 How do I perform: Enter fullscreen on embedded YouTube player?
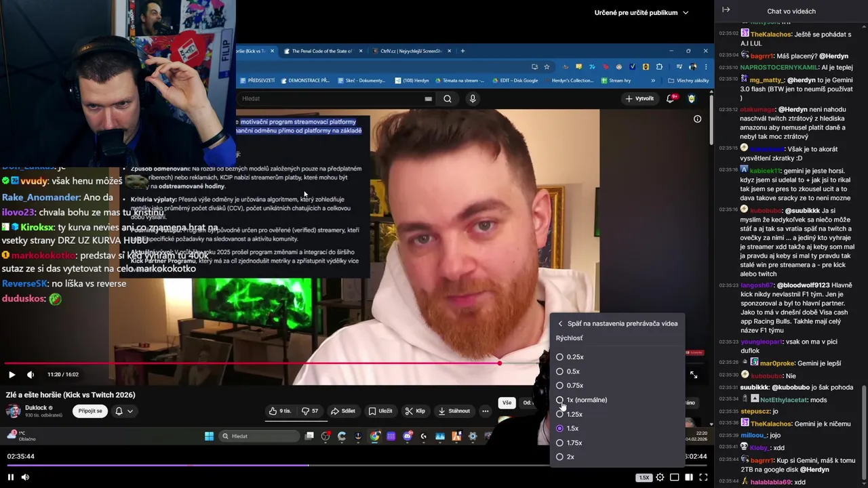[694, 374]
